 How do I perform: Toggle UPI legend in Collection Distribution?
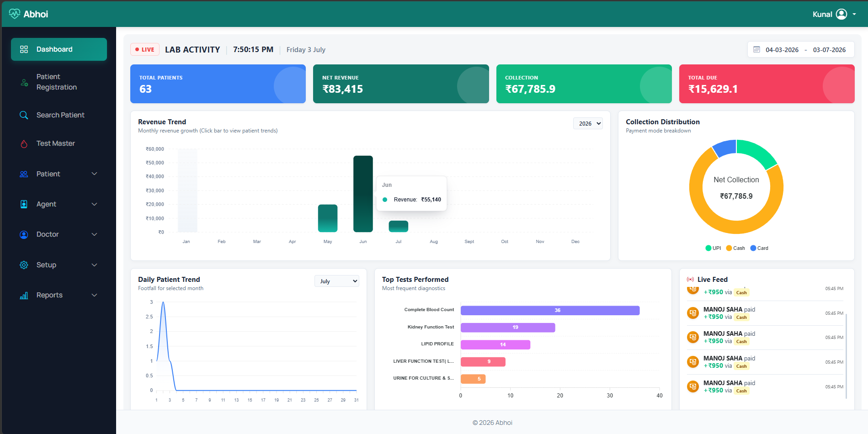coord(713,248)
